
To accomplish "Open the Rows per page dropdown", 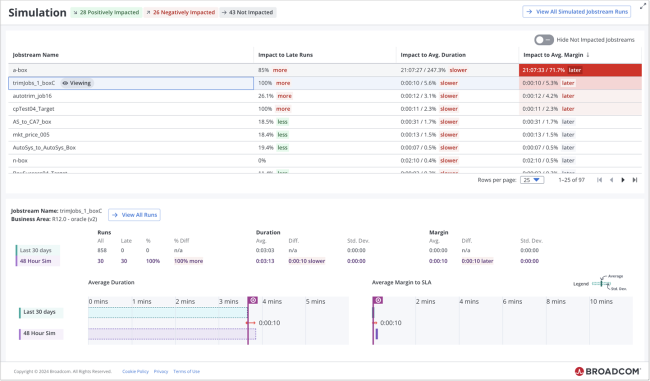I will tap(532, 180).
